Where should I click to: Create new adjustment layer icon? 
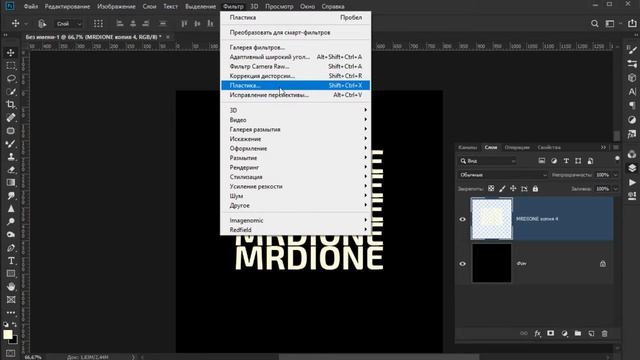[564, 333]
